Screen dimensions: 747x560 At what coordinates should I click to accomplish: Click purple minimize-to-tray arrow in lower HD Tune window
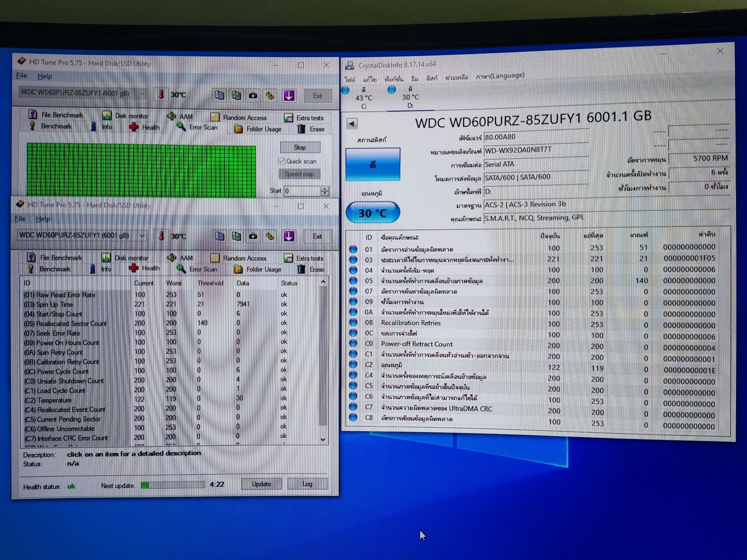(x=289, y=236)
